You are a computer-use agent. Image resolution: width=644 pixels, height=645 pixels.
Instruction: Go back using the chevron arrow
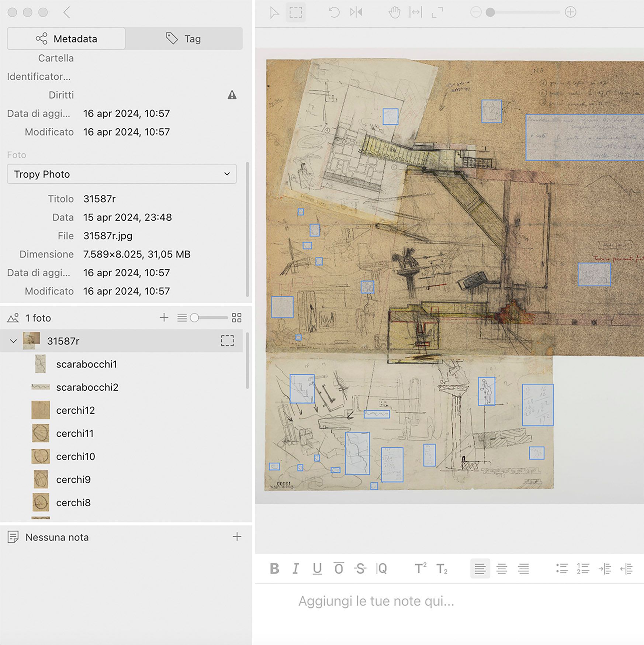(x=67, y=13)
